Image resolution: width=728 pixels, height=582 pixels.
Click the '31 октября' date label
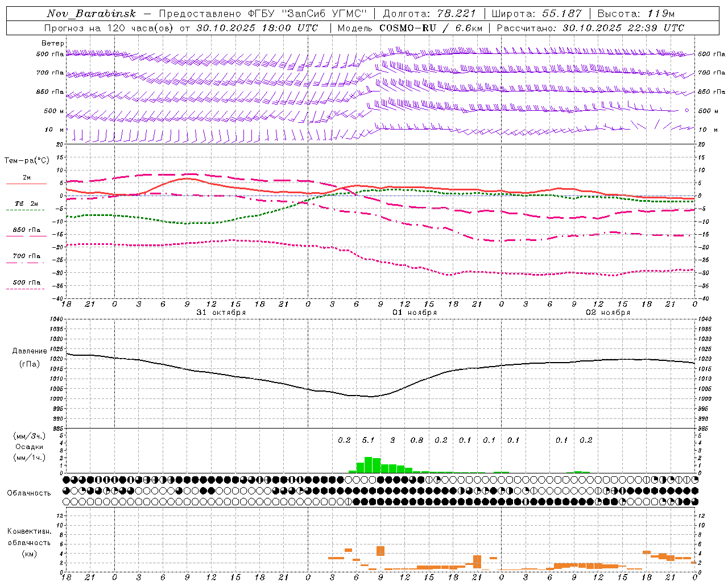(221, 313)
